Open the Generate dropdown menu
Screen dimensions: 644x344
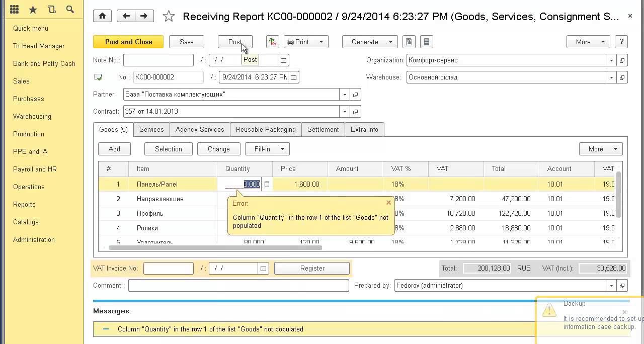pyautogui.click(x=370, y=42)
